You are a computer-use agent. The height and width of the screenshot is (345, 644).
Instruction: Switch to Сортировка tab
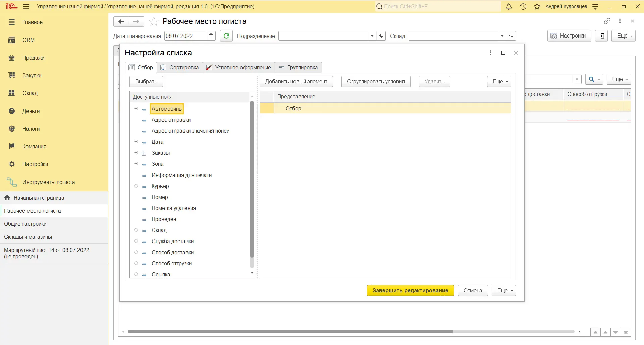pyautogui.click(x=180, y=67)
